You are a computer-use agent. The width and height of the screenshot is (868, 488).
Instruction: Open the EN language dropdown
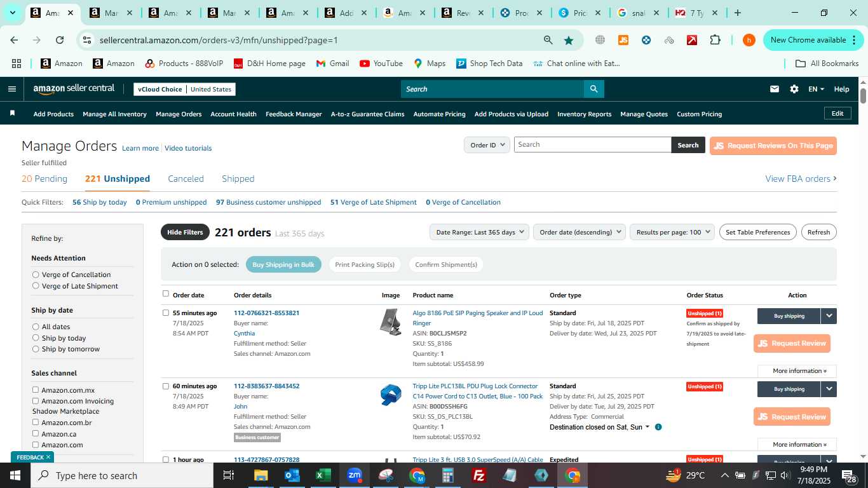point(816,89)
